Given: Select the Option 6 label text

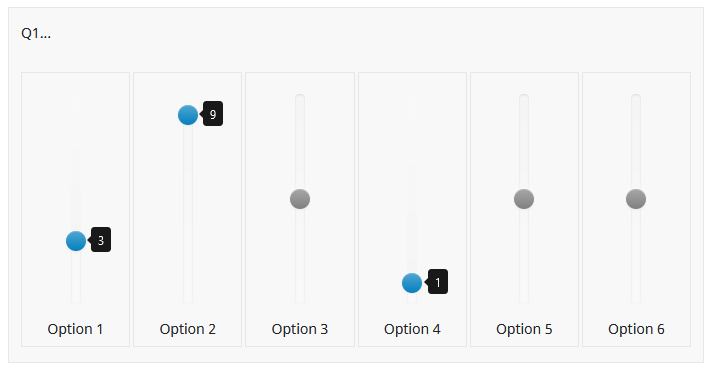Looking at the screenshot, I should 636,329.
